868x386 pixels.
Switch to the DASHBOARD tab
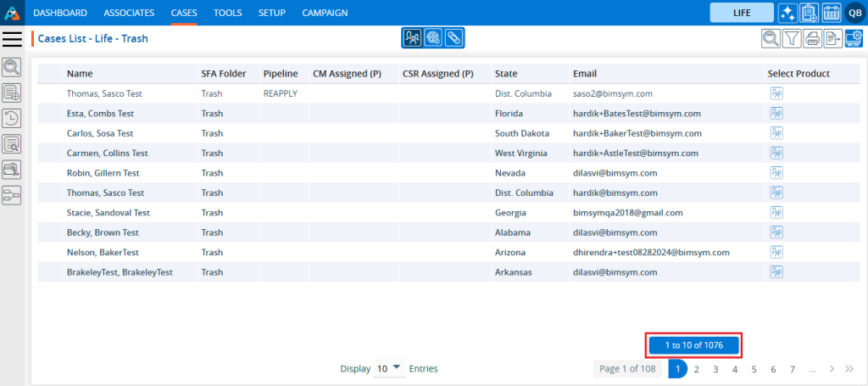(60, 13)
